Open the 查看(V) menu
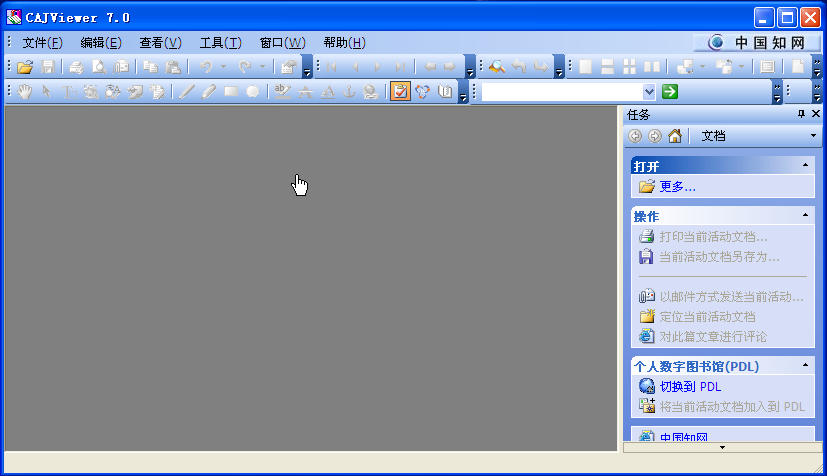The width and height of the screenshot is (827, 476). [x=160, y=43]
